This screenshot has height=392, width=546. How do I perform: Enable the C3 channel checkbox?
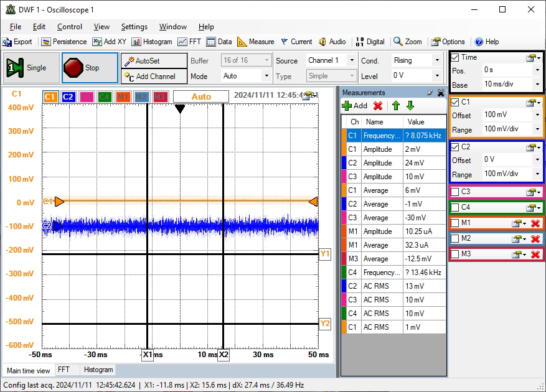click(x=455, y=192)
